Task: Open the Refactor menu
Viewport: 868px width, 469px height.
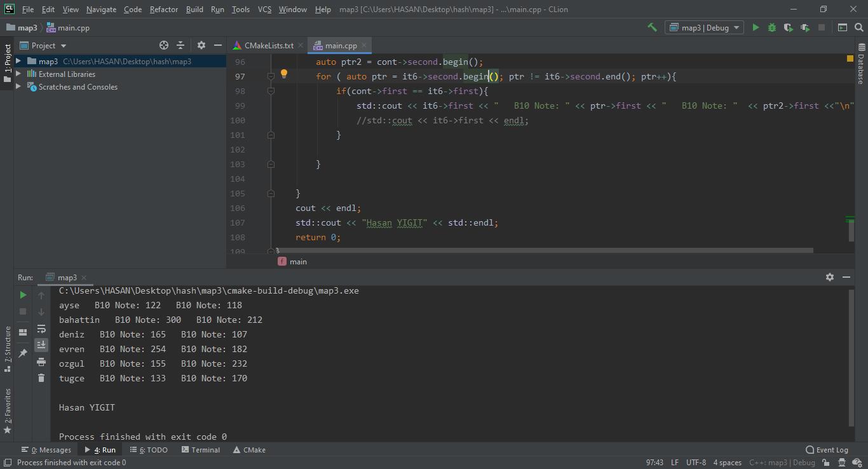Action: (163, 9)
